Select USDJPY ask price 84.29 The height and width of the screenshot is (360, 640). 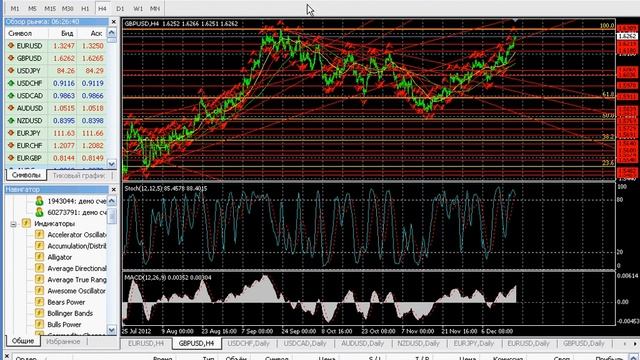(x=94, y=71)
